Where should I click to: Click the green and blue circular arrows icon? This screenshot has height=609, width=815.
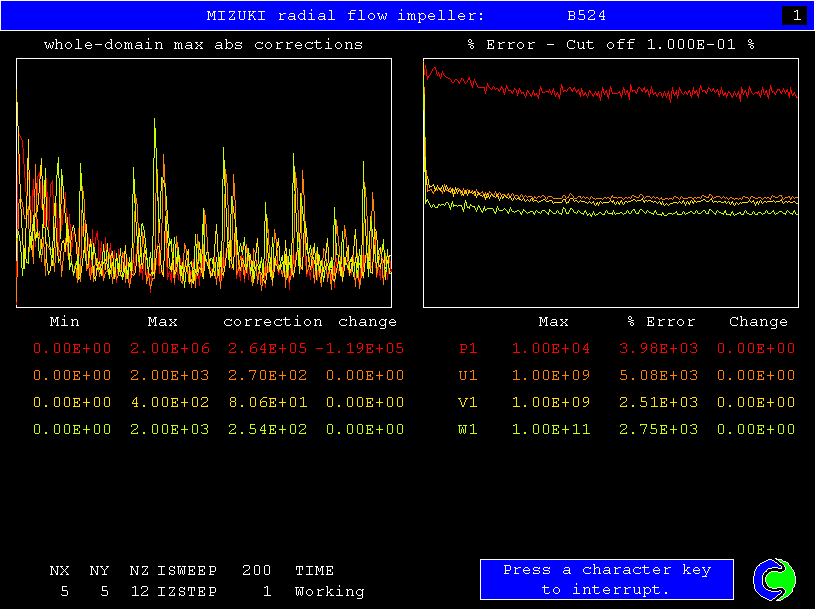point(774,579)
